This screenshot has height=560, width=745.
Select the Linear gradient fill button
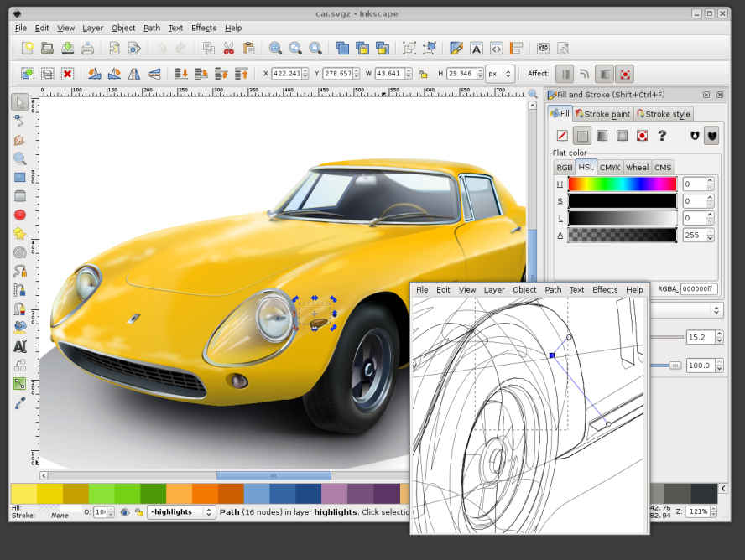point(602,136)
